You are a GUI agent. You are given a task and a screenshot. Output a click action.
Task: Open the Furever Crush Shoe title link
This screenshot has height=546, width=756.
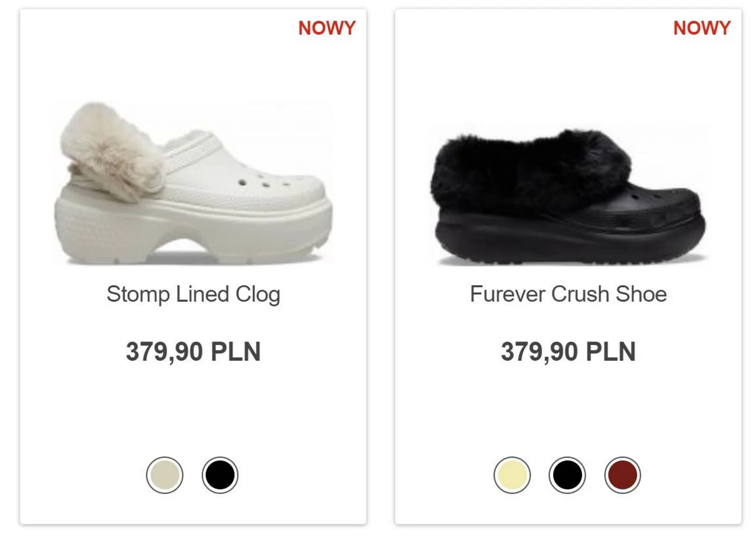click(568, 294)
